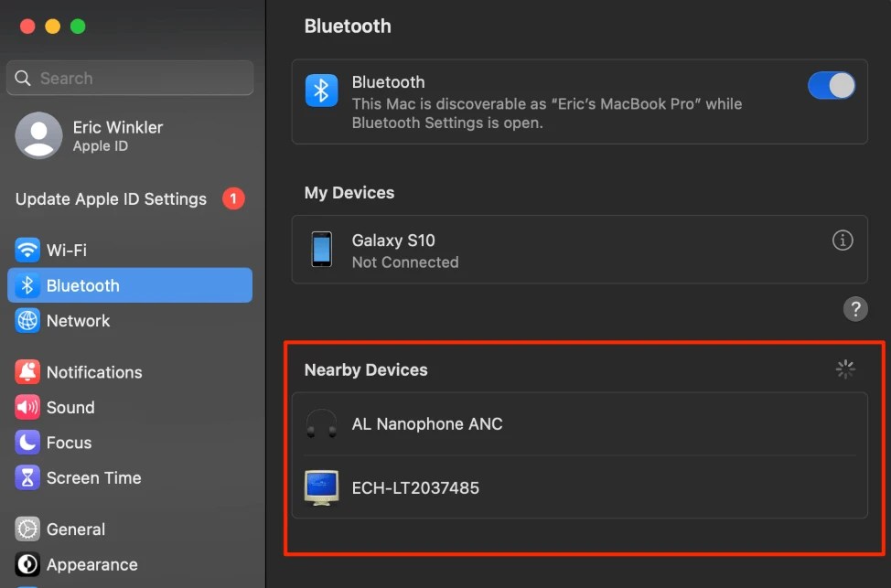
Task: Select the Screen Time hourglass icon
Action: (x=27, y=477)
